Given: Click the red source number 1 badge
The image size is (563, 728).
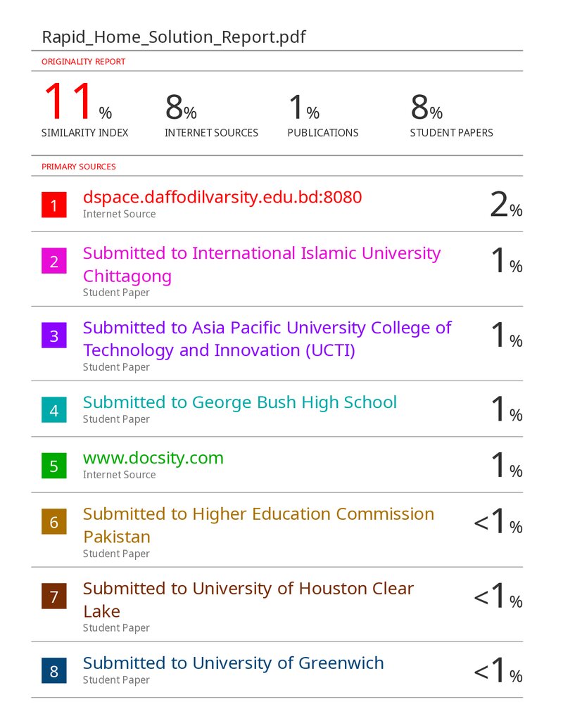Looking at the screenshot, I should tap(54, 205).
